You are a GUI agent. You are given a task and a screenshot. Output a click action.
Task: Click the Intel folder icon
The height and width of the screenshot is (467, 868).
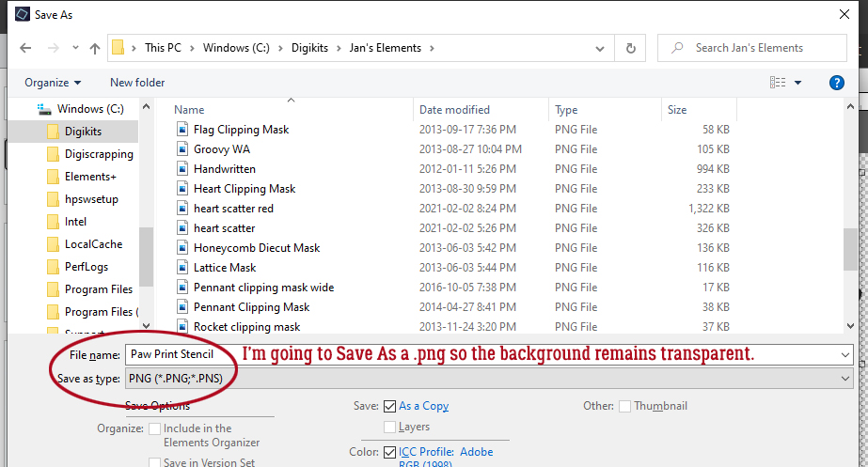pos(54,222)
